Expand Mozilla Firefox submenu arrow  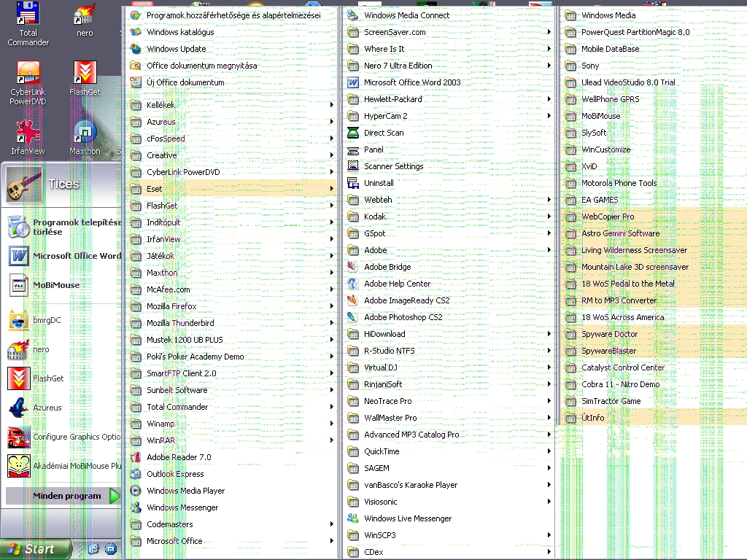[332, 306]
